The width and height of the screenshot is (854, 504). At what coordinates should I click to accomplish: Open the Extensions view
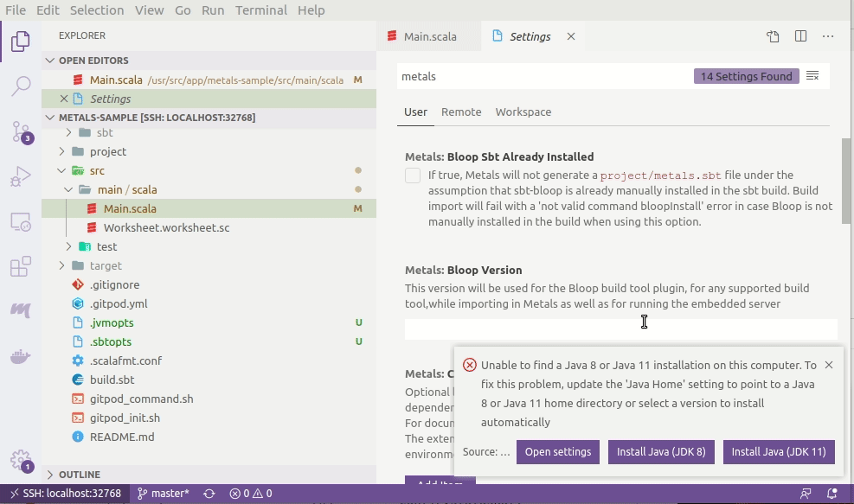[x=20, y=266]
